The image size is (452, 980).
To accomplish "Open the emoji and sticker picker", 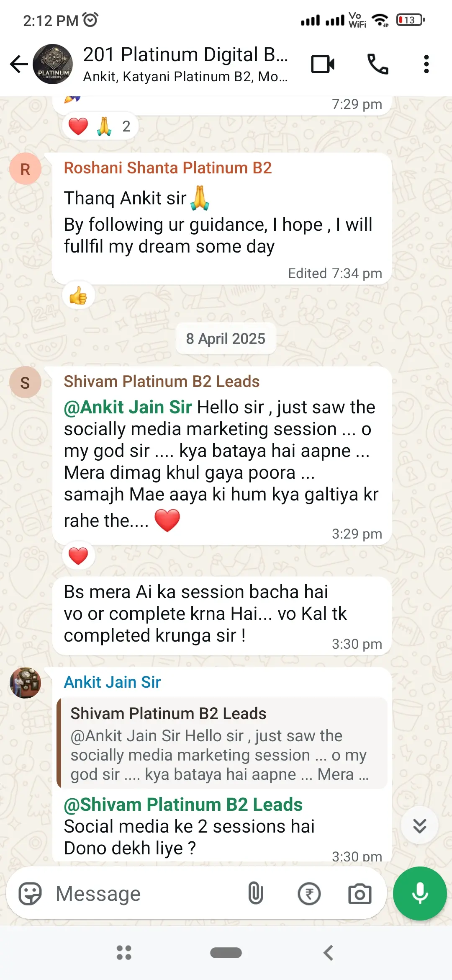I will [30, 894].
